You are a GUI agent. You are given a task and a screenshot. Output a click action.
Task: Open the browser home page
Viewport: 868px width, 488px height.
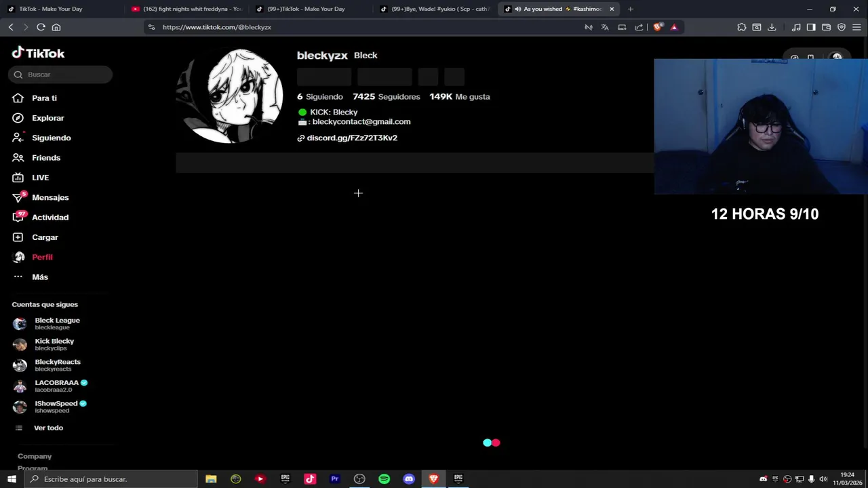tap(56, 27)
